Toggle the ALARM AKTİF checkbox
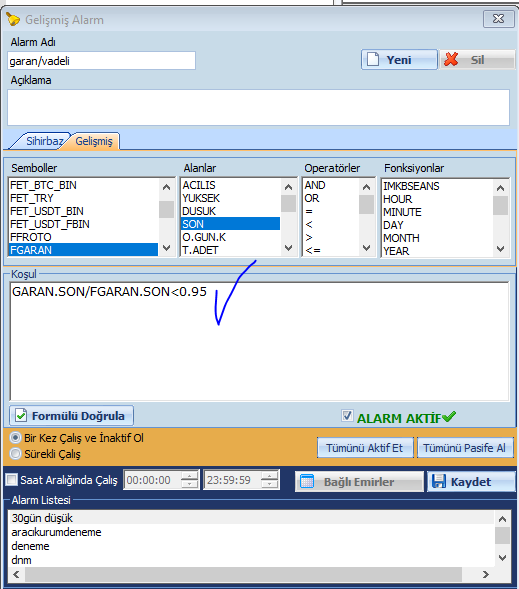The image size is (519, 589). click(347, 415)
